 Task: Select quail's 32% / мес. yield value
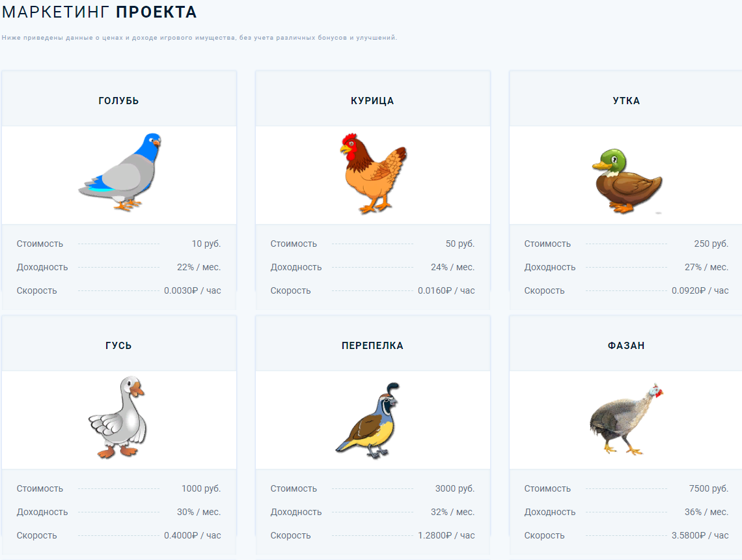coord(452,512)
